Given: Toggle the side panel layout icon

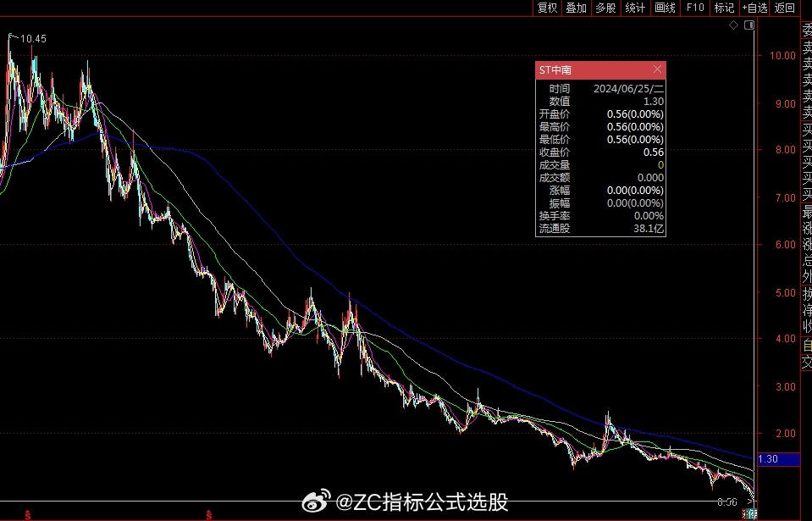Looking at the screenshot, I should tap(749, 25).
